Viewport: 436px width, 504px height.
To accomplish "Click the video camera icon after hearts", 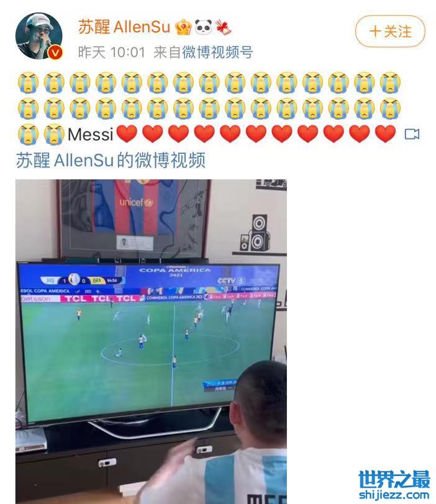I will [412, 134].
